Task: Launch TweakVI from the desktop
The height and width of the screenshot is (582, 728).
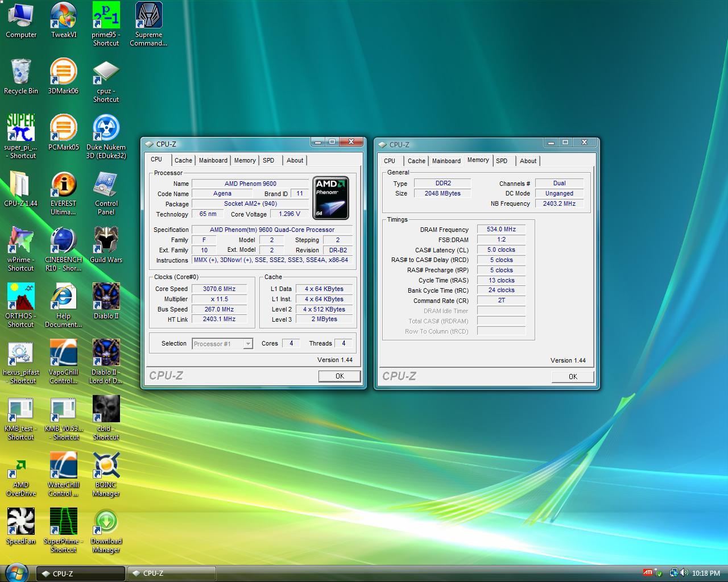Action: coord(64,20)
